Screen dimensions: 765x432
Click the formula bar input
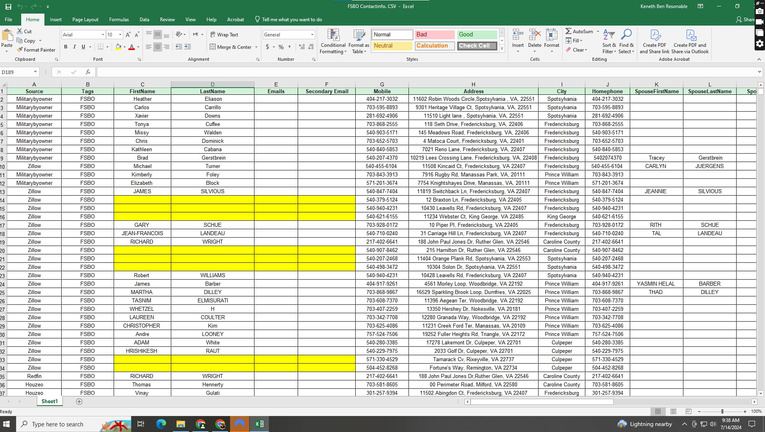tap(428, 72)
